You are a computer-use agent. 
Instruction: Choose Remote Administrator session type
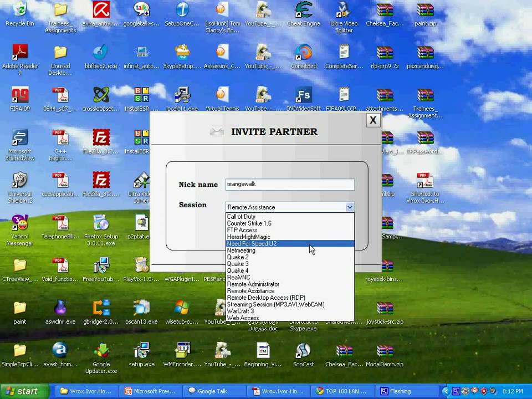pyautogui.click(x=290, y=284)
